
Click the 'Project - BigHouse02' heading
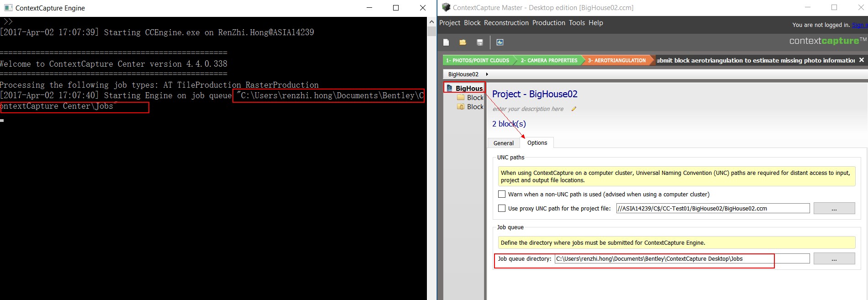[535, 94]
